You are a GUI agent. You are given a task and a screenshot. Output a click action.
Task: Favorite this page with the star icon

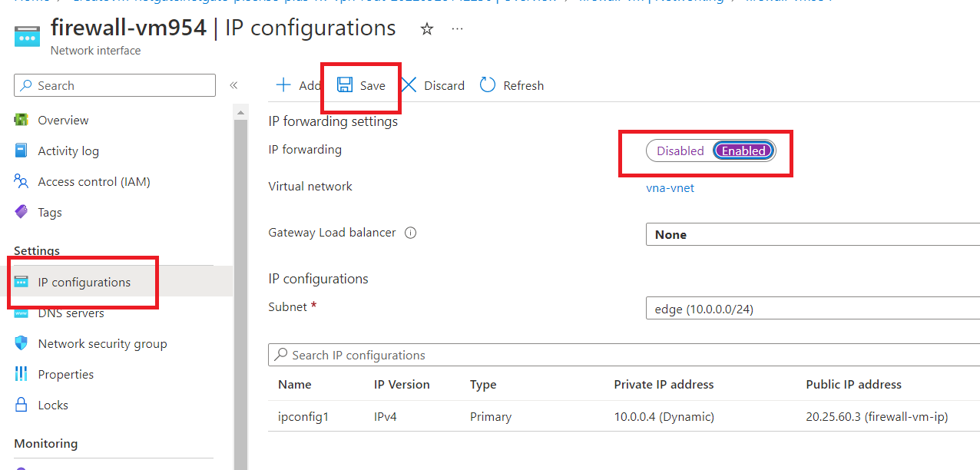427,29
